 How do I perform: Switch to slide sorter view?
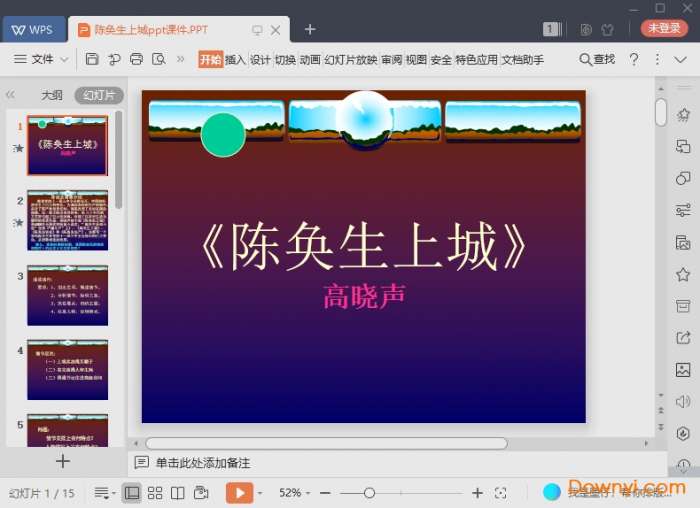click(x=155, y=493)
